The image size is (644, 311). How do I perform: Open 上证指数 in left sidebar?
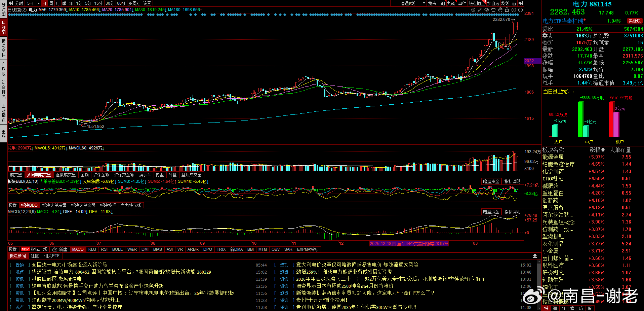[x=3, y=113]
